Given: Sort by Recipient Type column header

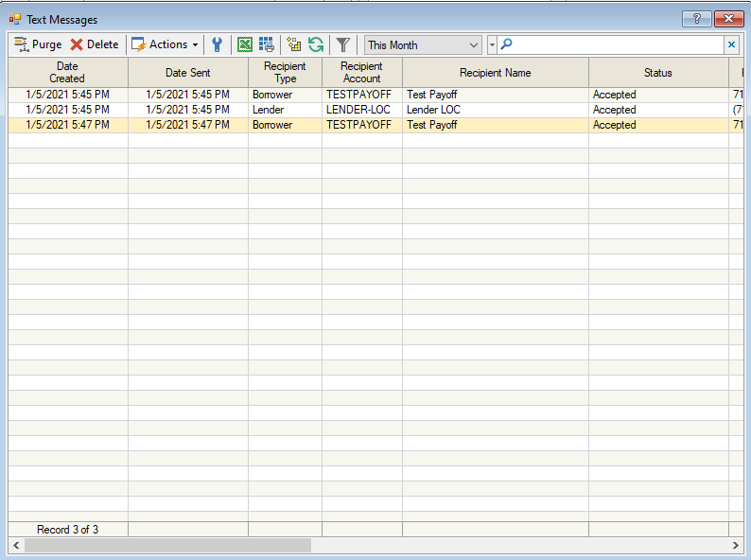Looking at the screenshot, I should (x=285, y=72).
